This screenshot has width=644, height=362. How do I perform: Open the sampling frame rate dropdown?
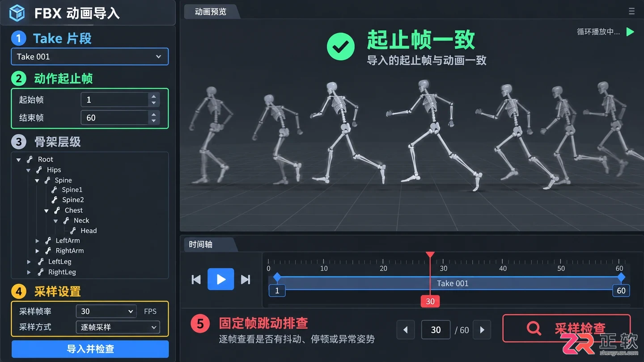point(106,311)
